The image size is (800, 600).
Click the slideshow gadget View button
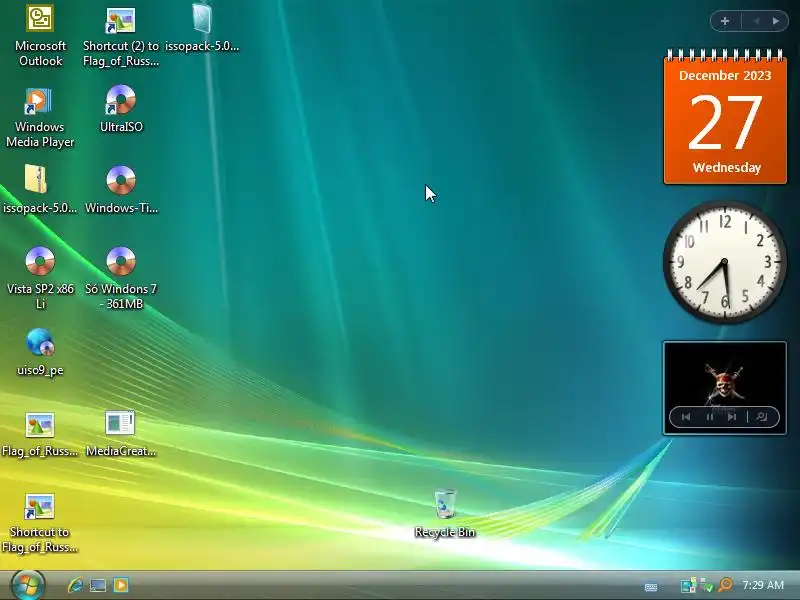(x=762, y=417)
